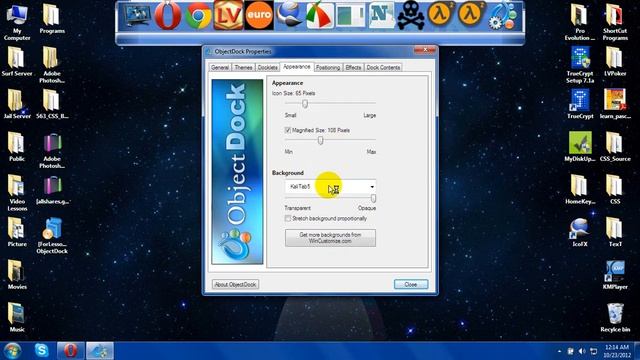
Task: Select the Appearance tab
Action: pyautogui.click(x=297, y=67)
